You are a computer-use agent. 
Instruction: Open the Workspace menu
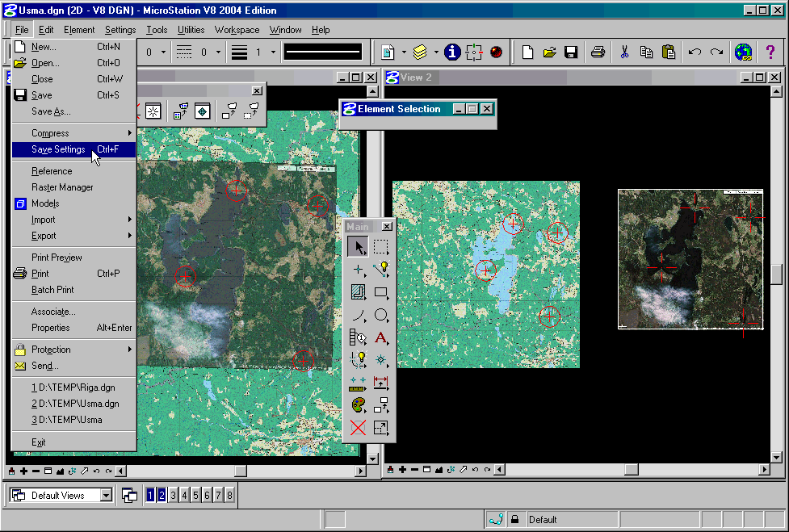(237, 30)
